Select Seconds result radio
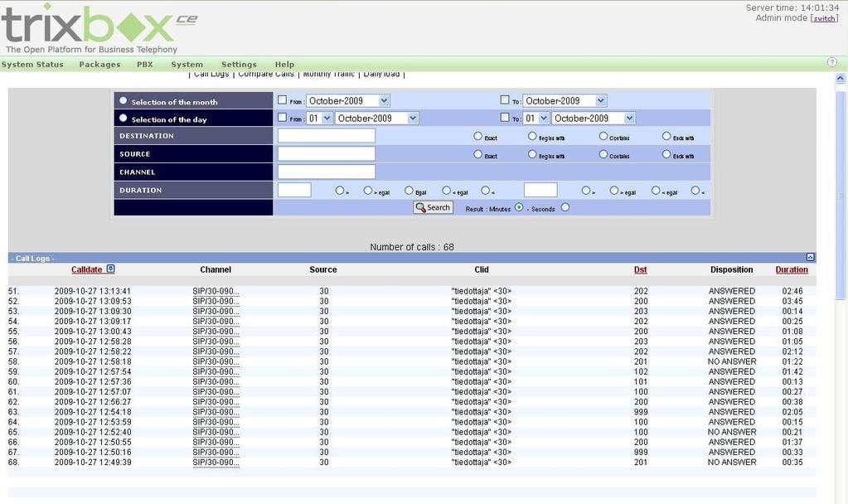The image size is (848, 504). [565, 207]
